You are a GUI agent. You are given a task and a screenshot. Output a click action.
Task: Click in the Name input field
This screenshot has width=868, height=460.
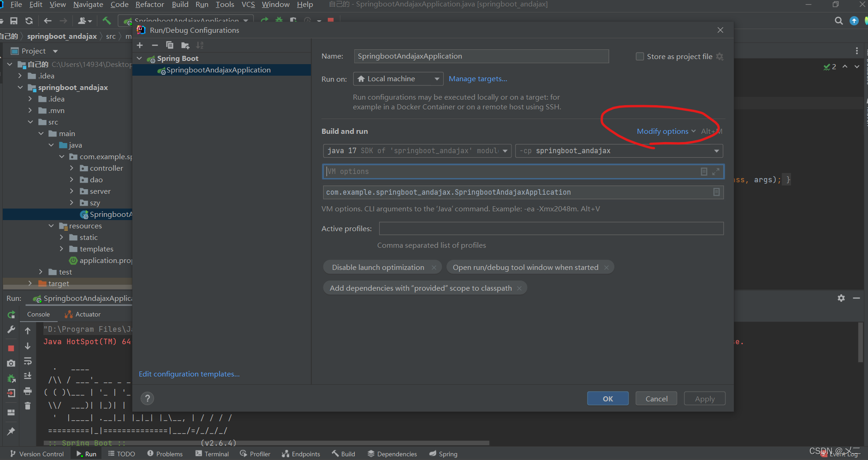pos(482,56)
